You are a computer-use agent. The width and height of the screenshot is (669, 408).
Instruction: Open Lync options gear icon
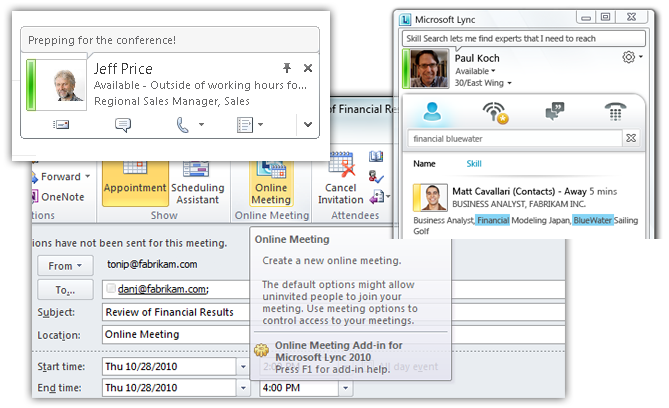[629, 57]
